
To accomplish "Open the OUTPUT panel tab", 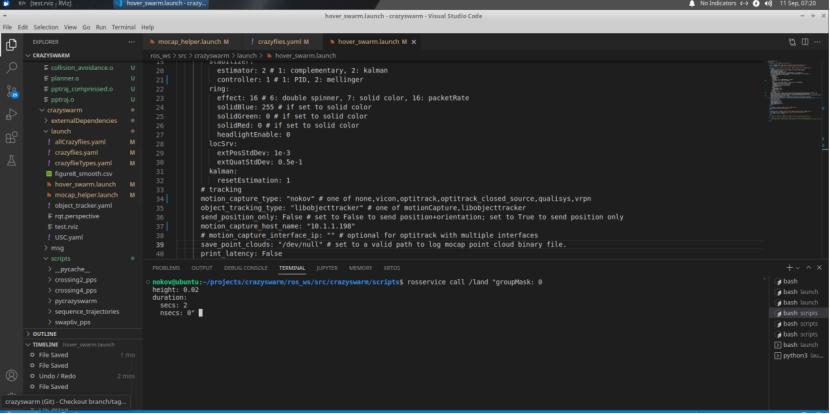I will pyautogui.click(x=202, y=268).
